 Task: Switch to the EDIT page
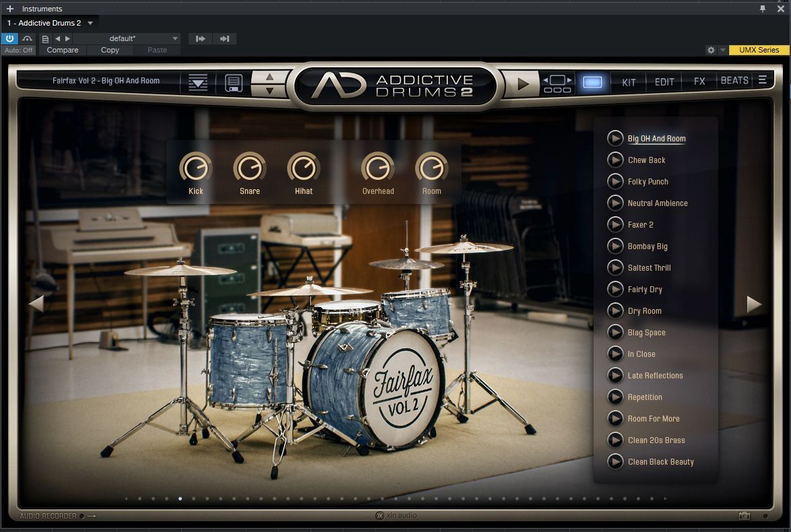[x=664, y=81]
